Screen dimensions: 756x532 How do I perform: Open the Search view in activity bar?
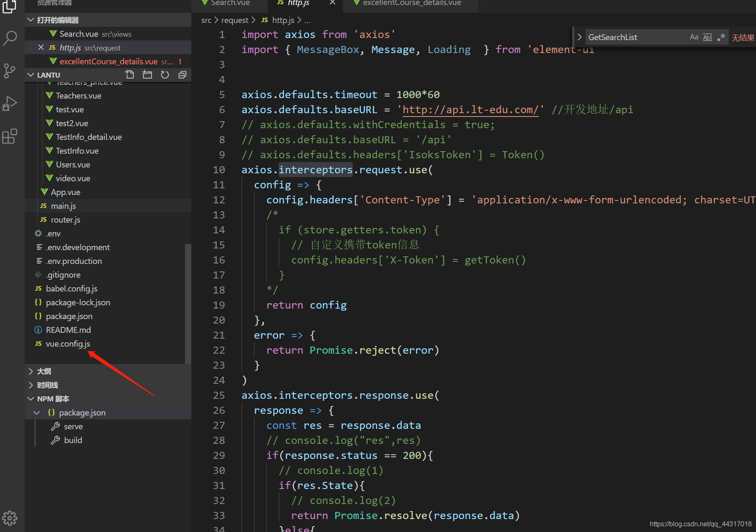coord(10,38)
